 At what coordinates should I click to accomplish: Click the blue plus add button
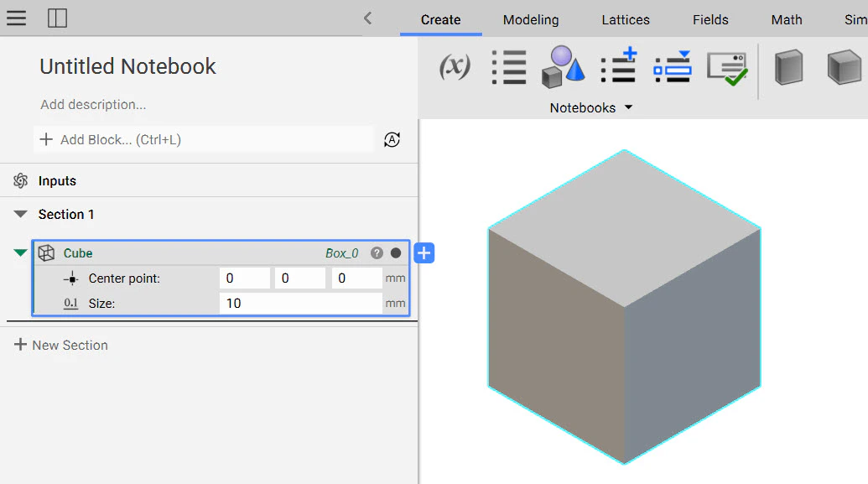tap(424, 253)
